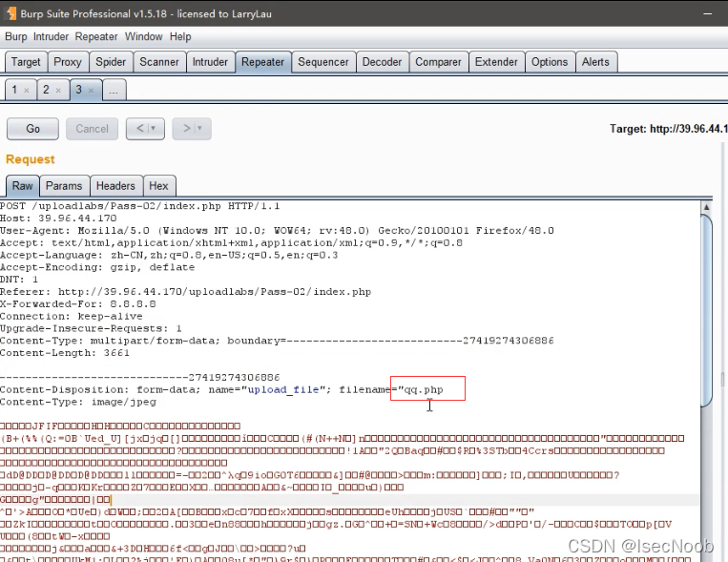Viewport: 728px width, 562px height.
Task: Open the Help menu
Action: point(180,36)
